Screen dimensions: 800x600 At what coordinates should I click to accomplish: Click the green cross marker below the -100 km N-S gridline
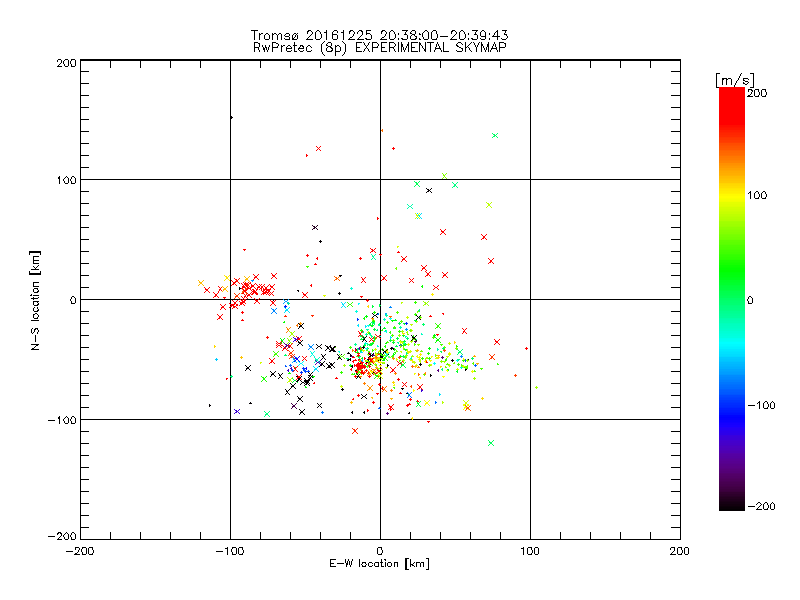[491, 443]
